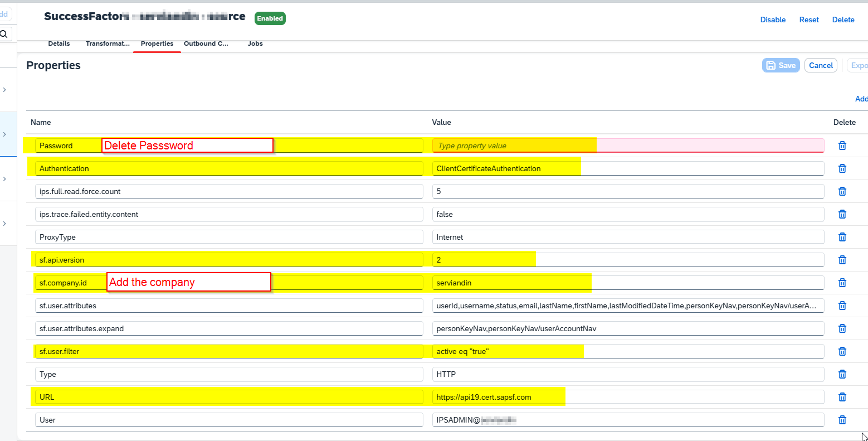
Task: Delete the sf.user.attributes property row
Action: 842,306
